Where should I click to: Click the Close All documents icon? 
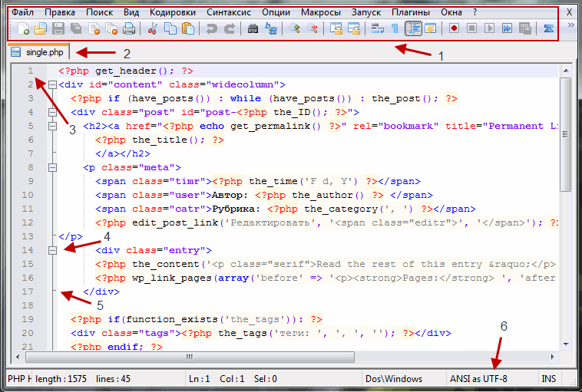pyautogui.click(x=111, y=28)
